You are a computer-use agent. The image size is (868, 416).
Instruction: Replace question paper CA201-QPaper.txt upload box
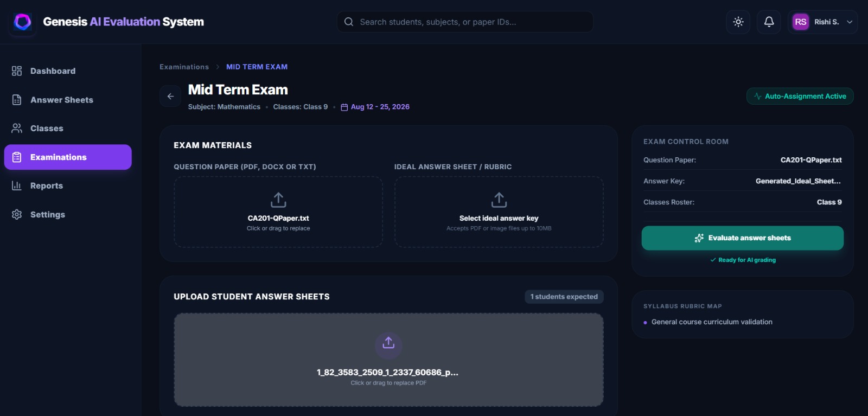click(x=278, y=212)
